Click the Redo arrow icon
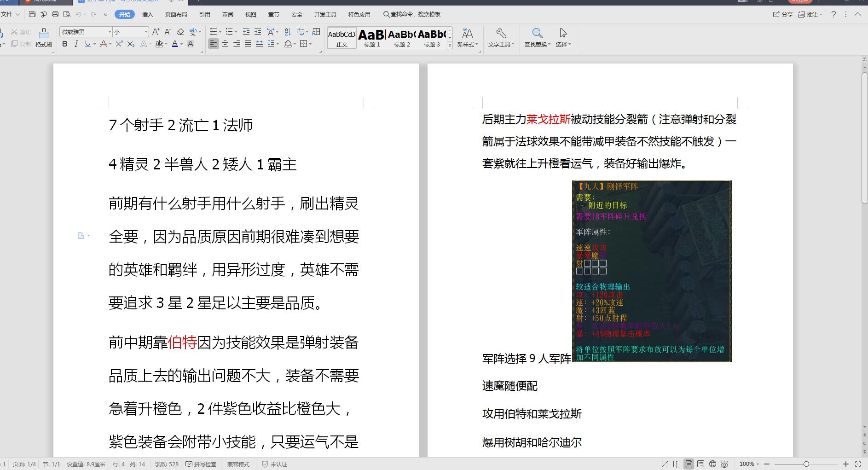 point(94,14)
